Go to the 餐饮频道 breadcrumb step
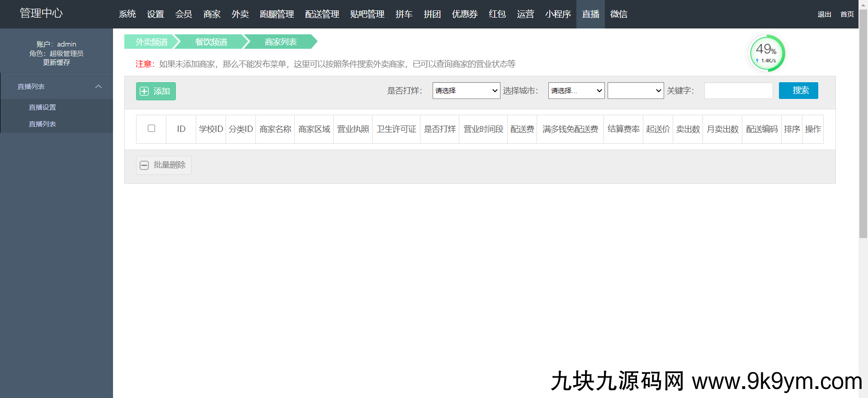 pos(211,42)
